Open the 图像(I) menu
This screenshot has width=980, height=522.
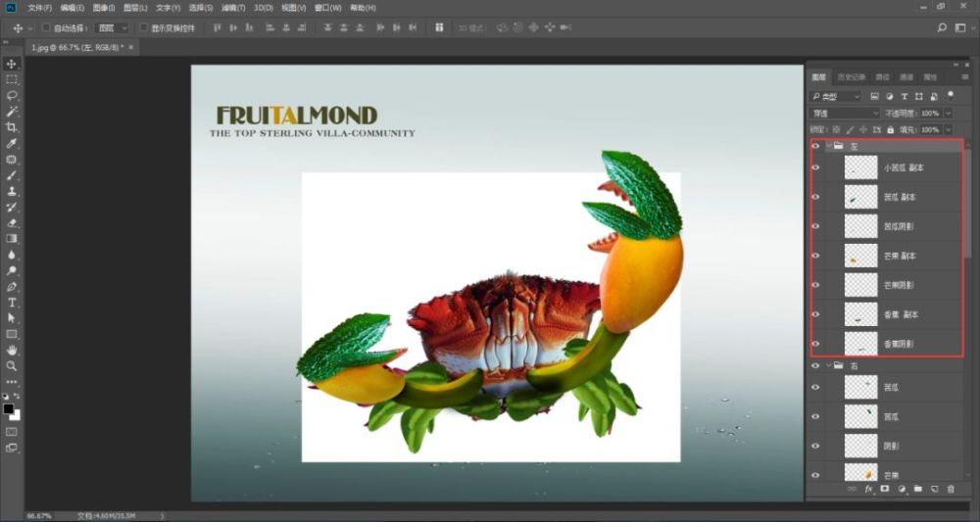tap(104, 8)
